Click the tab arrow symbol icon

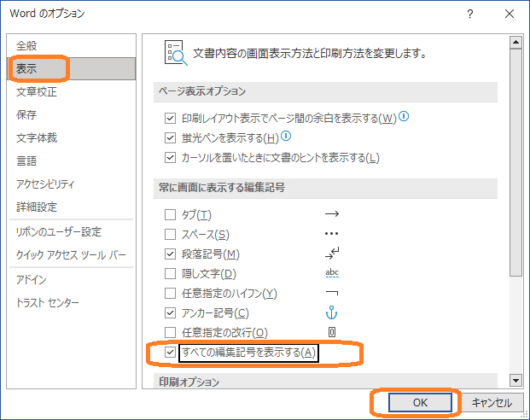(x=332, y=214)
